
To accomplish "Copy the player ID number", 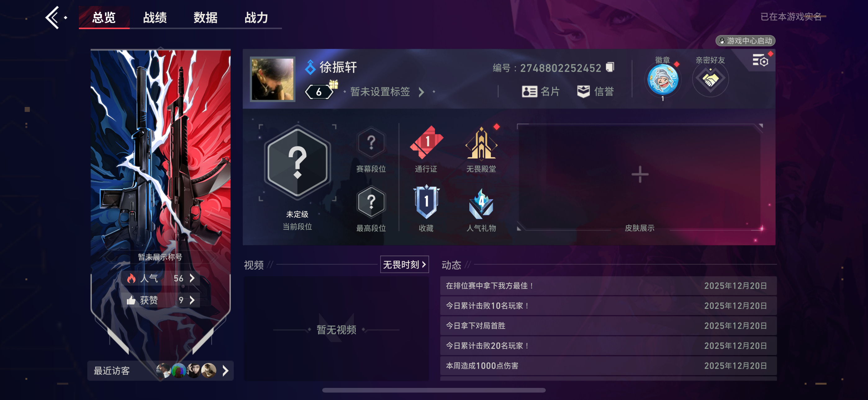I will pos(610,67).
